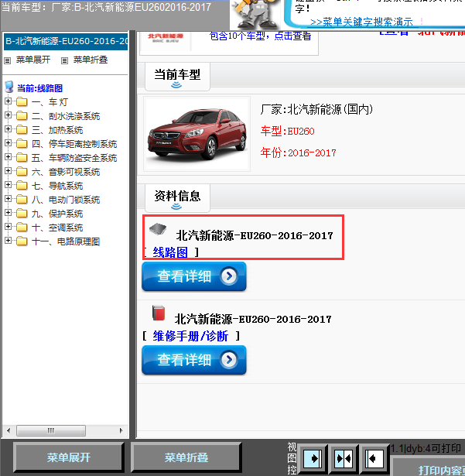The width and height of the screenshot is (465, 476).
Task: Expand the 三、加热系统 tree node
Action: click(9, 129)
